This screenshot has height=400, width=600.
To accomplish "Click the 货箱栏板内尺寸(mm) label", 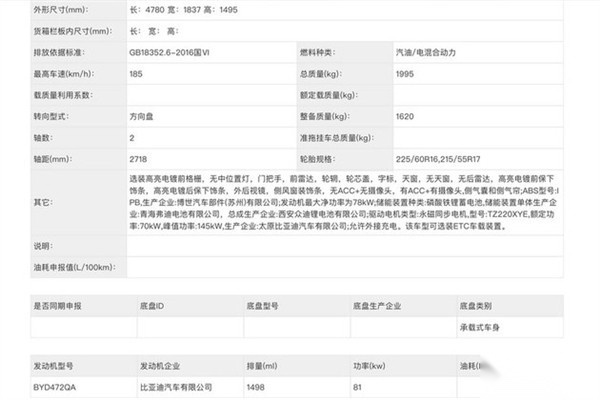I will point(73,31).
